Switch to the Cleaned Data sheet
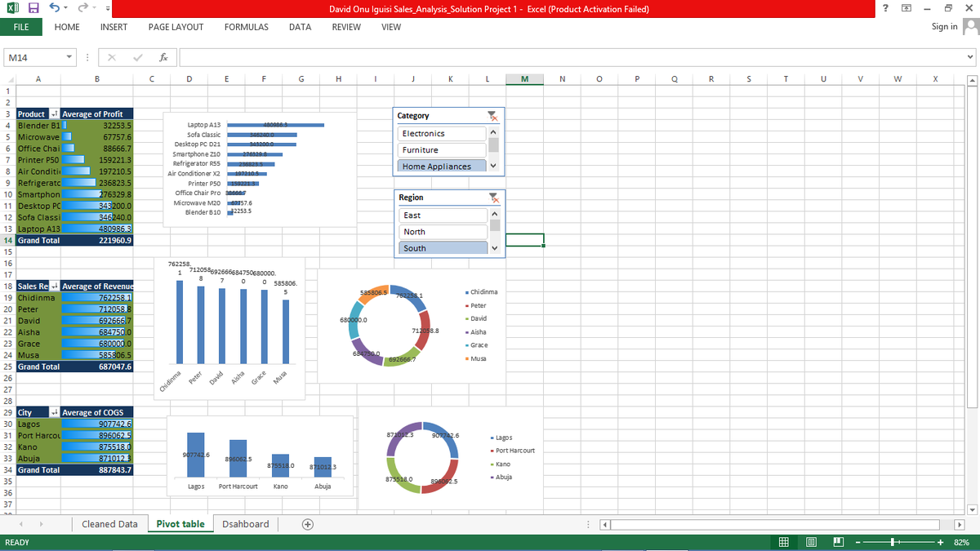The height and width of the screenshot is (551, 980). 109,523
